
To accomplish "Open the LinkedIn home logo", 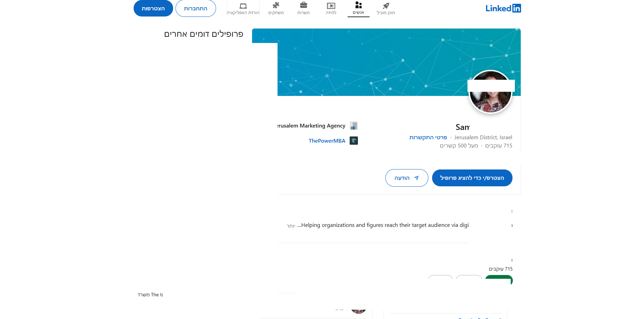I will point(503,8).
